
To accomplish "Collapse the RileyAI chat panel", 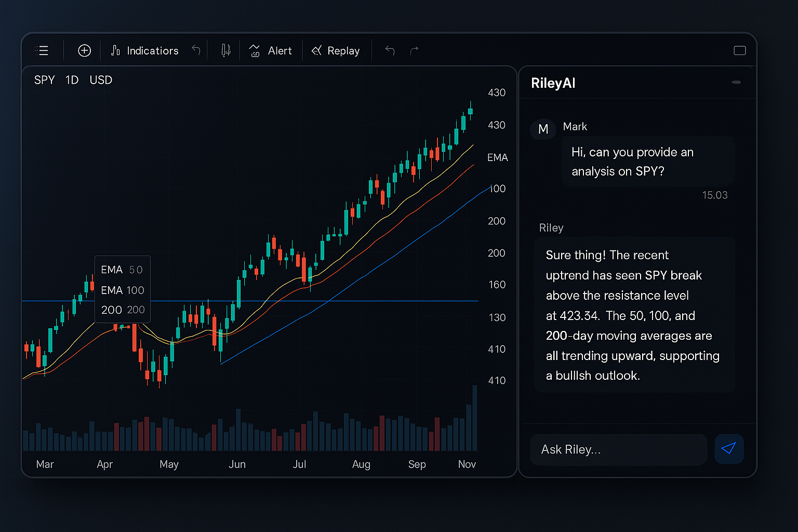I will click(x=736, y=82).
